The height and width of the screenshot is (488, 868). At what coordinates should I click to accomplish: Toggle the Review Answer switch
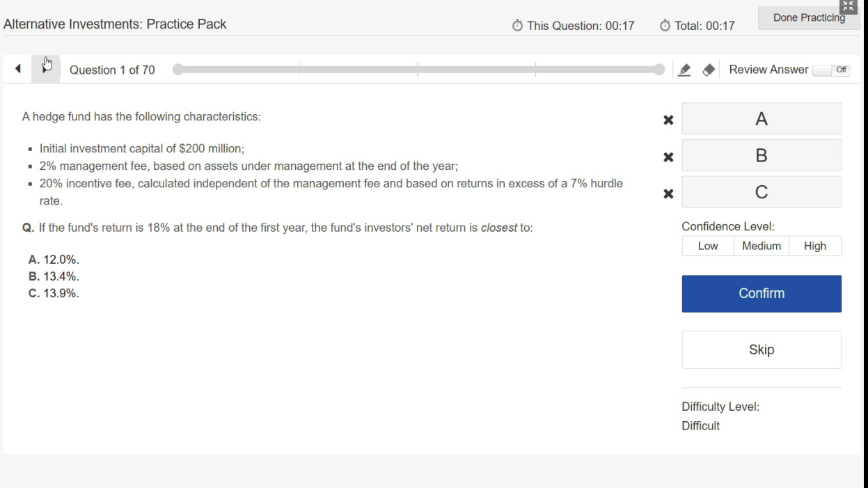pyautogui.click(x=832, y=70)
